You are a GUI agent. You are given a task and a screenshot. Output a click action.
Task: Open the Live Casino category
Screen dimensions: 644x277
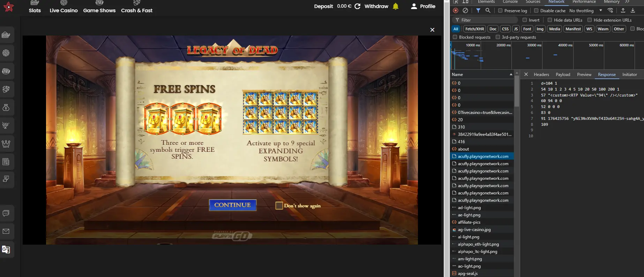[63, 7]
